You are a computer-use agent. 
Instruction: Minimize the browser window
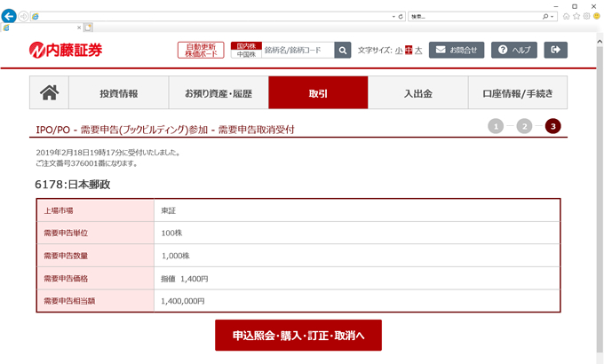tap(556, 6)
